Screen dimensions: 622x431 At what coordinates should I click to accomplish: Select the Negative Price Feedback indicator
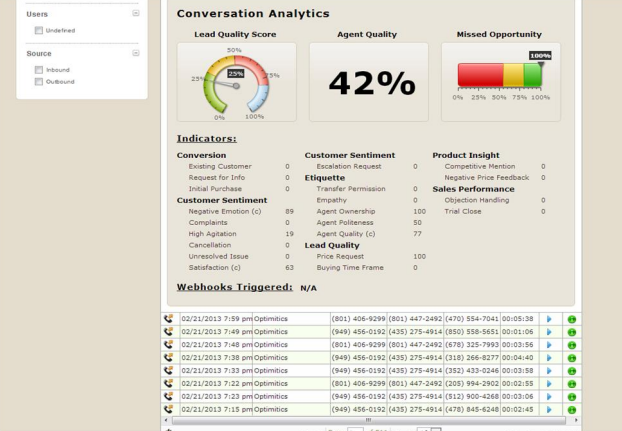click(487, 178)
